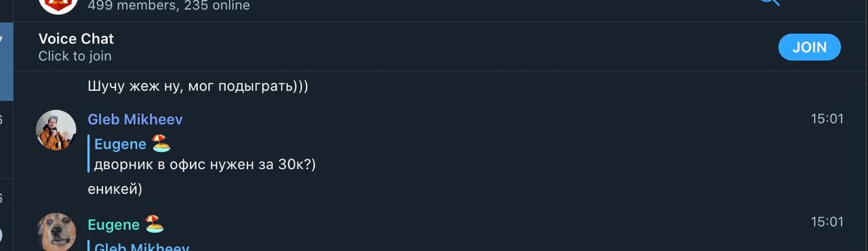This screenshot has width=868, height=251.
Task: Click the quoted Gleb Mikheev reply at the bottom
Action: pyautogui.click(x=142, y=247)
